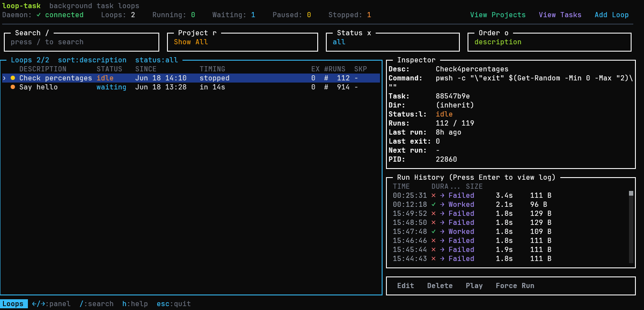644x310 pixels.
Task: Click the Play button
Action: tap(474, 285)
